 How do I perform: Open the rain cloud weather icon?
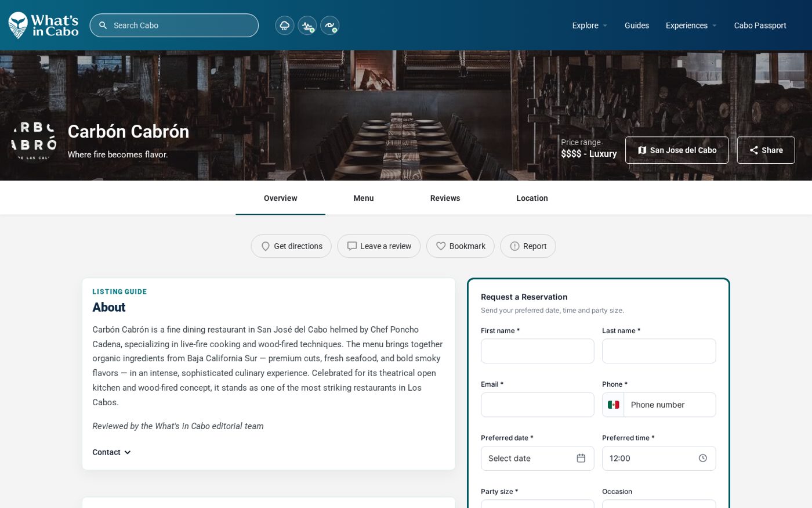click(x=284, y=26)
